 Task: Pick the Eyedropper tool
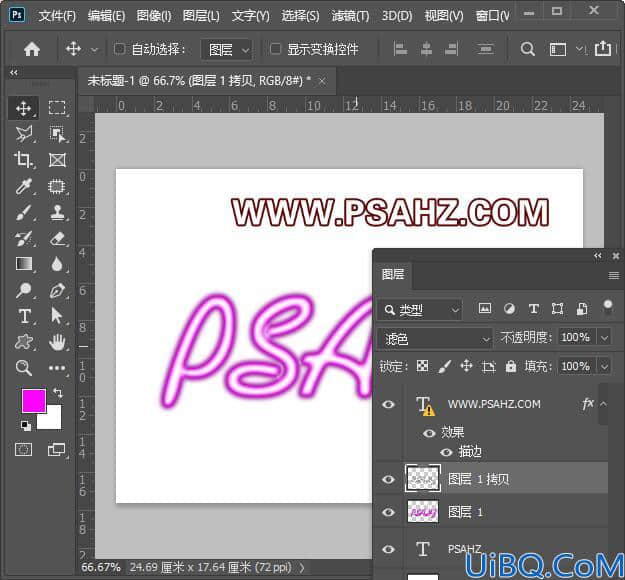tap(24, 186)
